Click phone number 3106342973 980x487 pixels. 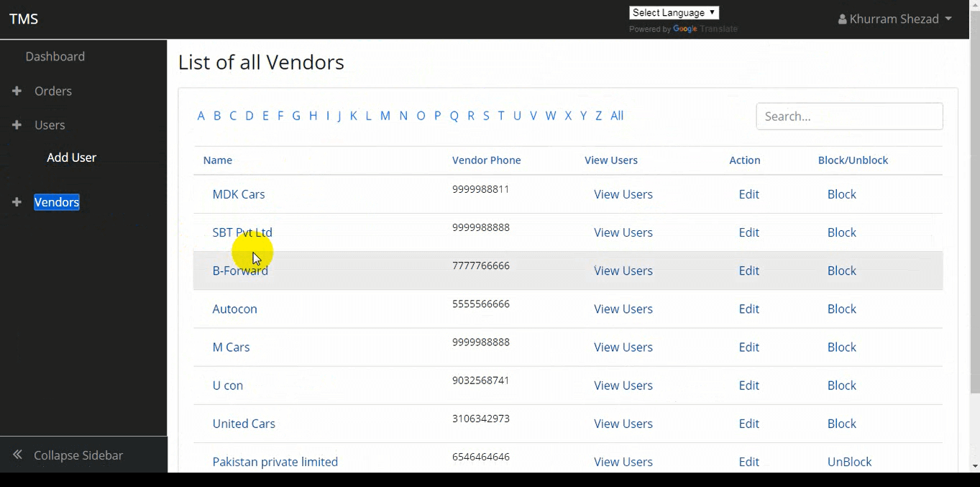(x=481, y=418)
